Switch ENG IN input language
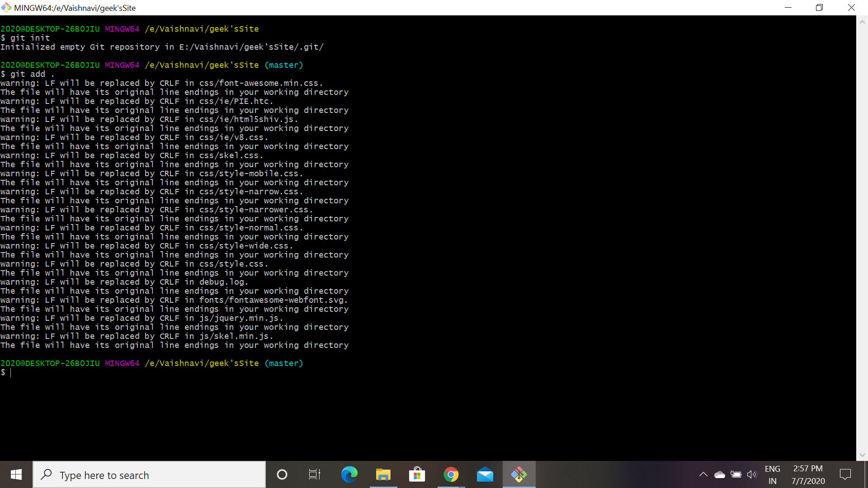 point(772,474)
